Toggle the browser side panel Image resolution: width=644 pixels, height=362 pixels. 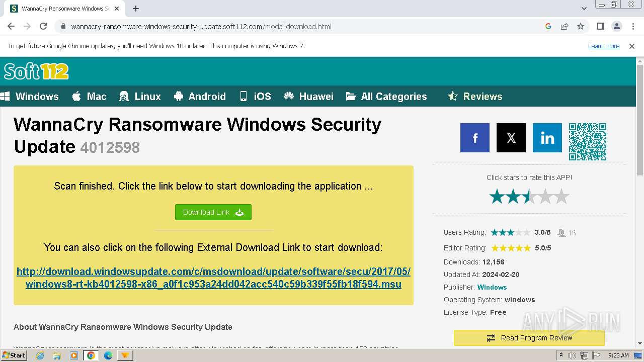(600, 26)
